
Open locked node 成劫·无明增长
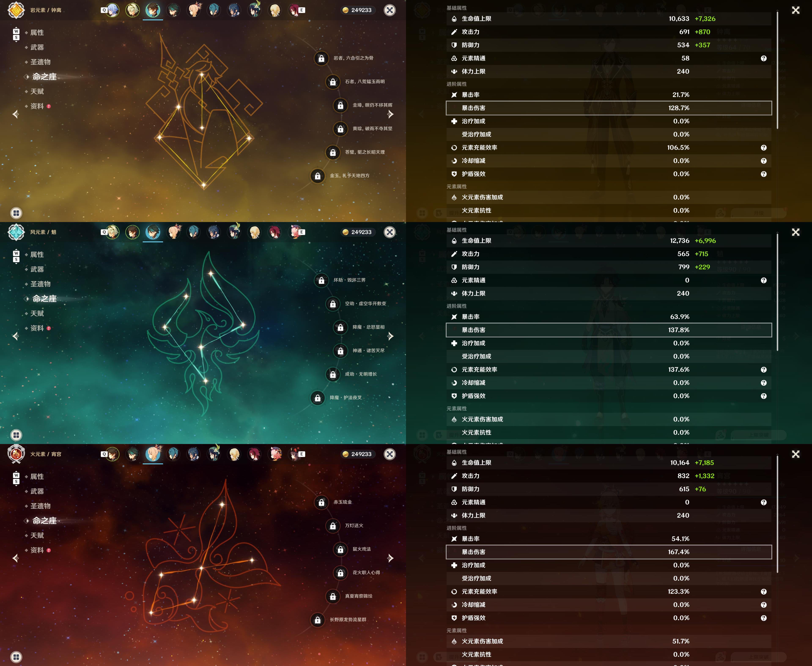pos(333,374)
